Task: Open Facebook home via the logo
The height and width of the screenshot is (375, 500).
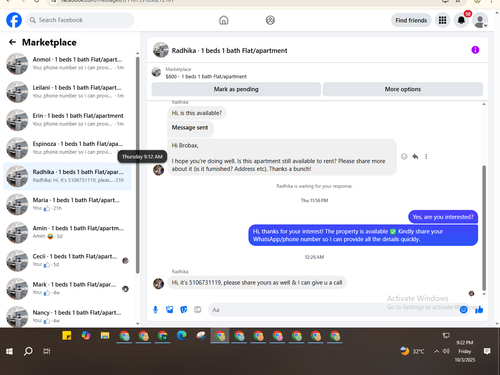Action: click(x=14, y=20)
